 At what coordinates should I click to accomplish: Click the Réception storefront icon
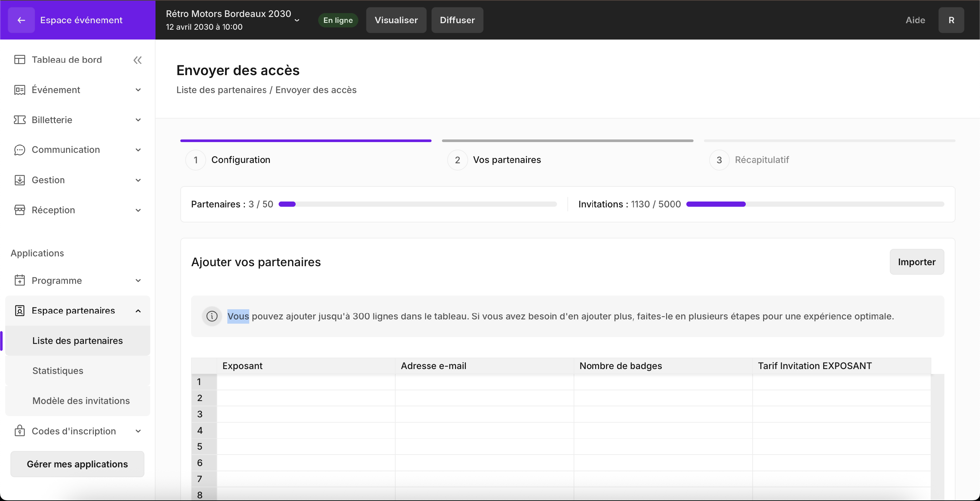[19, 210]
